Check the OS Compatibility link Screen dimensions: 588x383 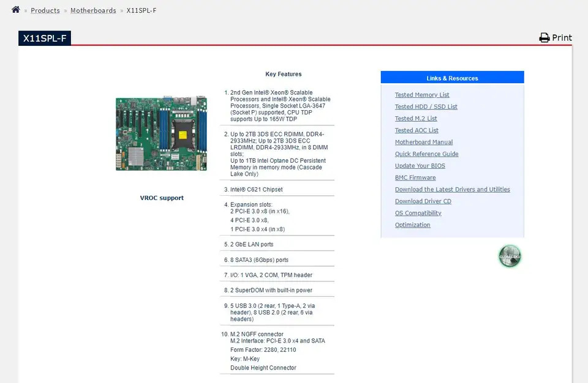coord(418,213)
